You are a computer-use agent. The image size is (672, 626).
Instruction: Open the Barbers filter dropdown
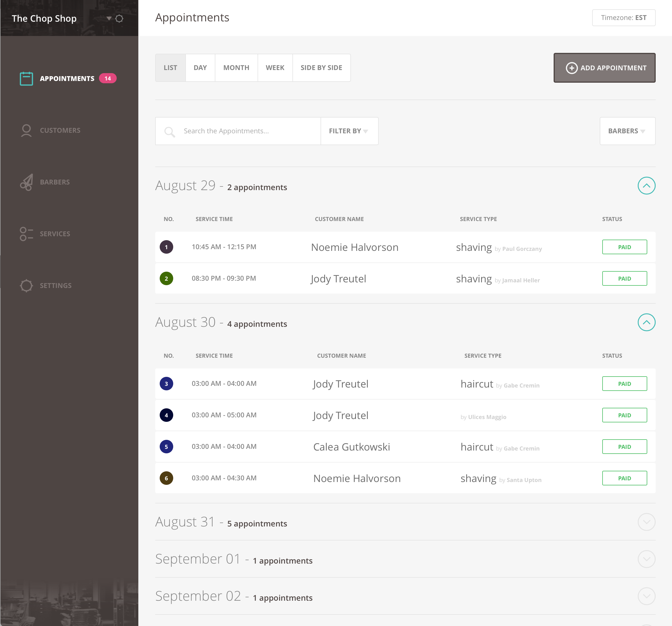627,131
